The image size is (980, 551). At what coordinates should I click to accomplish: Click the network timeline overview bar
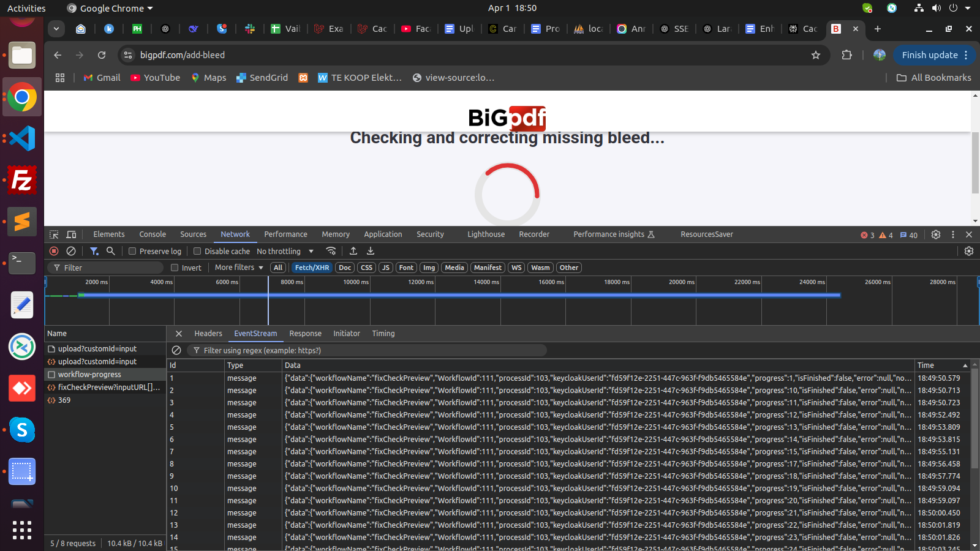(x=459, y=295)
